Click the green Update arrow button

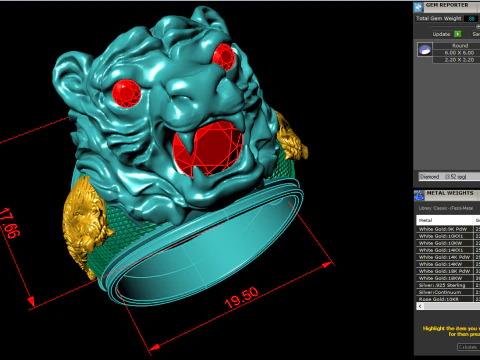click(458, 34)
